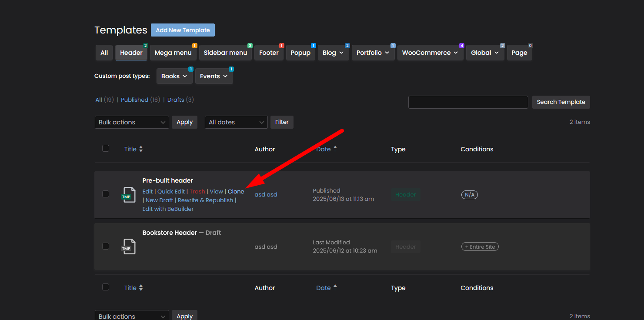Click the Search Template input field
This screenshot has height=320, width=644.
(468, 102)
